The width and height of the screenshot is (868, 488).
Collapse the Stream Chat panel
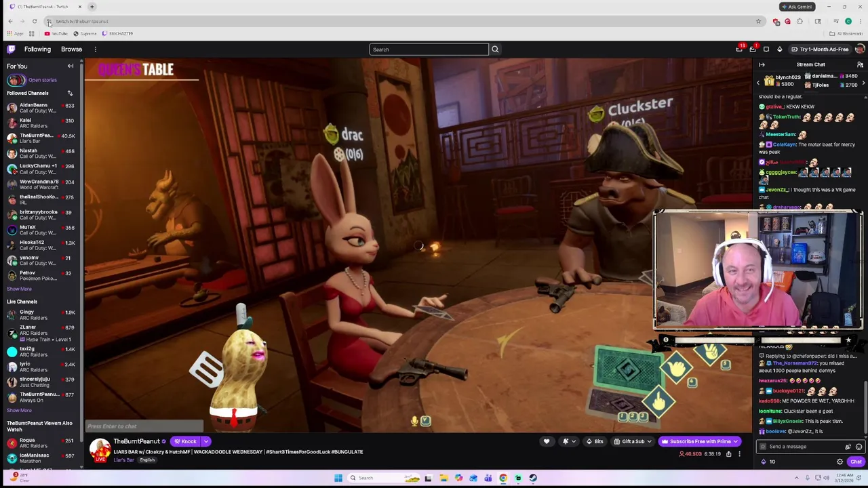tap(762, 64)
